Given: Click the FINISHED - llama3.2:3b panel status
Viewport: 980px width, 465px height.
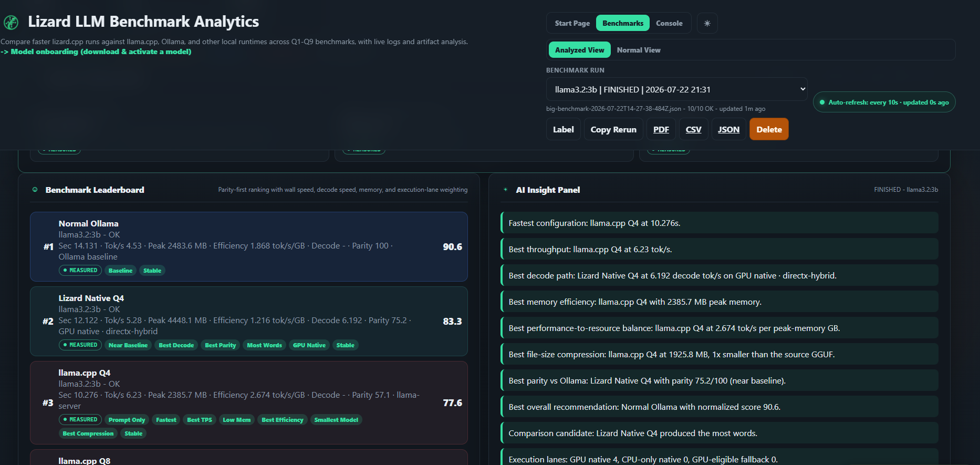Looking at the screenshot, I should pos(906,190).
